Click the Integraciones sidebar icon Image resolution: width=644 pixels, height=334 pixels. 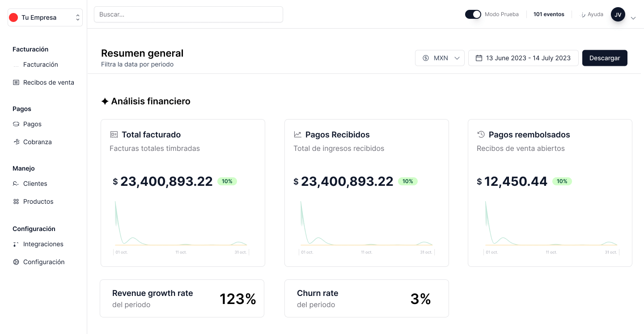point(17,244)
